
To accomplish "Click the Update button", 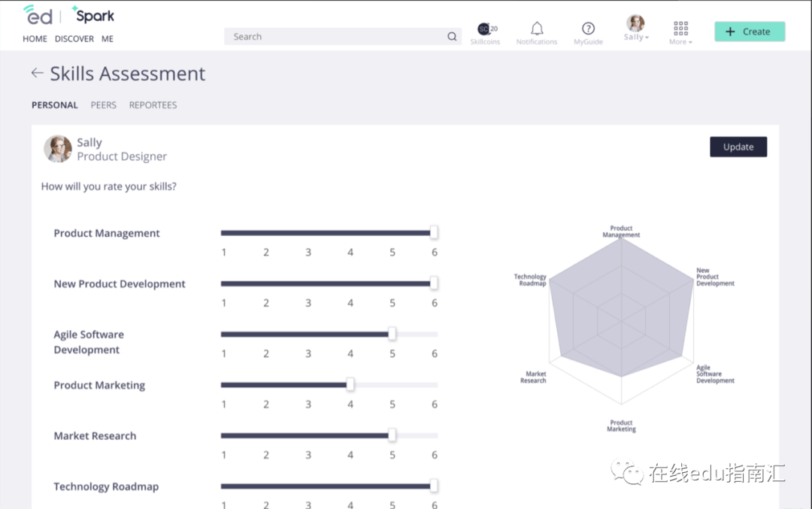I will click(738, 147).
